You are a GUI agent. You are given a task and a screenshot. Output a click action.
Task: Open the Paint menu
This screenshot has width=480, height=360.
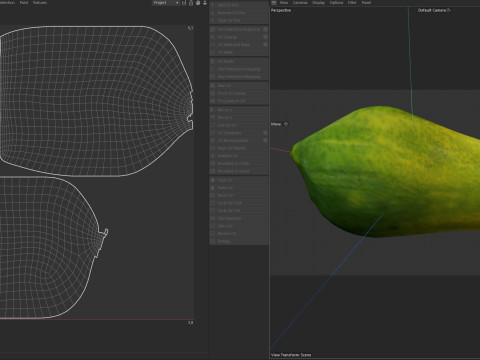pos(24,3)
